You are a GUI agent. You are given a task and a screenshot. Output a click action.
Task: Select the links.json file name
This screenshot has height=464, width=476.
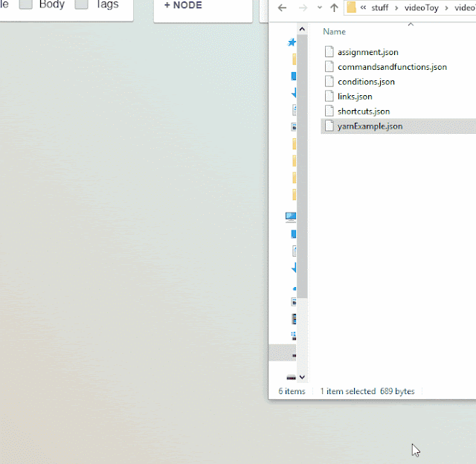coord(355,97)
